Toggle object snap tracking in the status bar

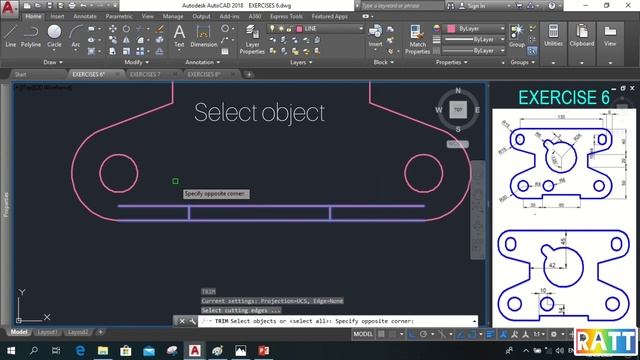tap(460, 334)
